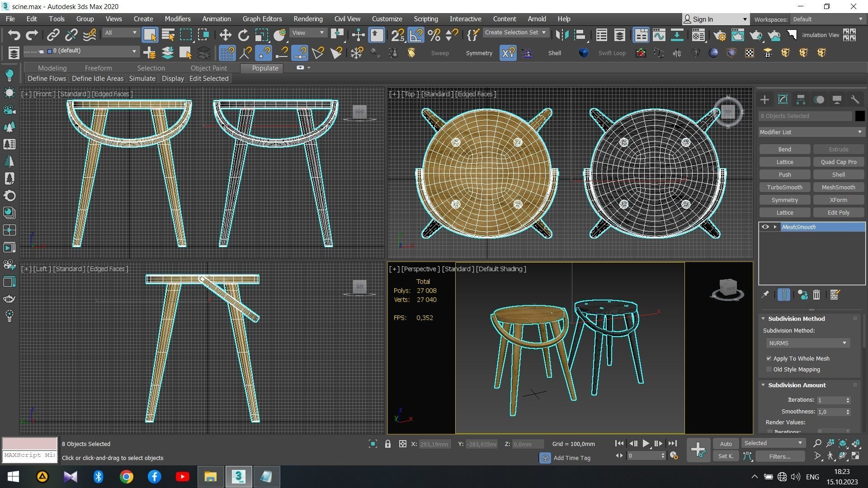Click Define Flows button
Viewport: 868px width, 488px height.
pos(47,79)
